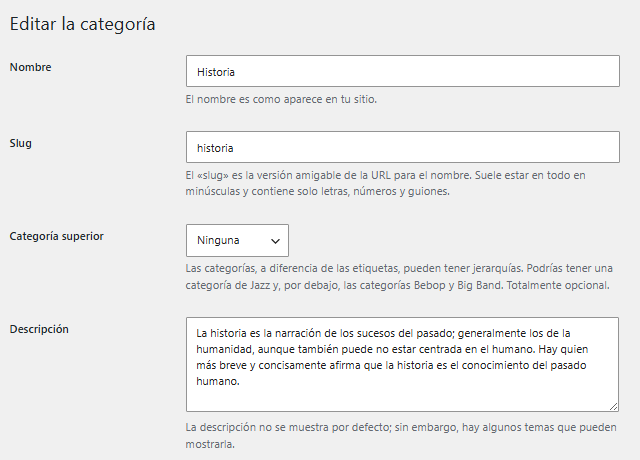Click the Nombre field label

point(31,67)
